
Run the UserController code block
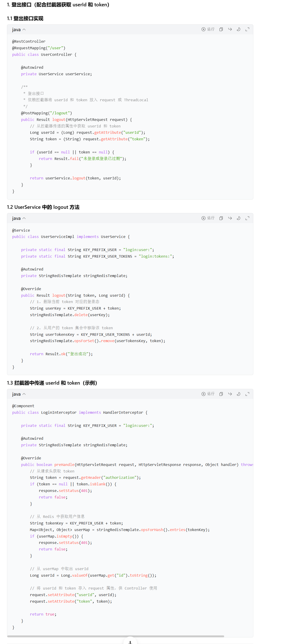pyautogui.click(x=208, y=29)
